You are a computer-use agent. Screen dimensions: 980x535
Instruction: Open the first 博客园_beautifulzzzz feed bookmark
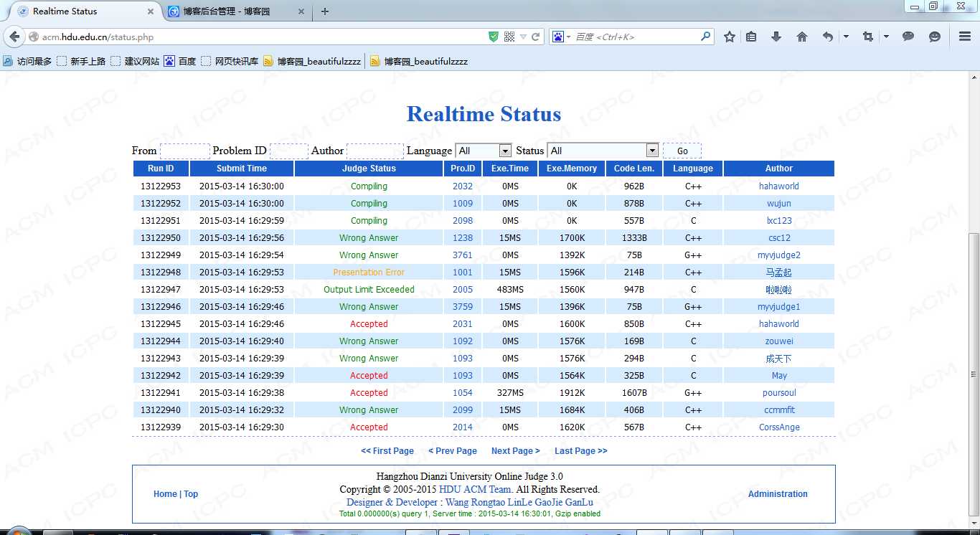(312, 62)
